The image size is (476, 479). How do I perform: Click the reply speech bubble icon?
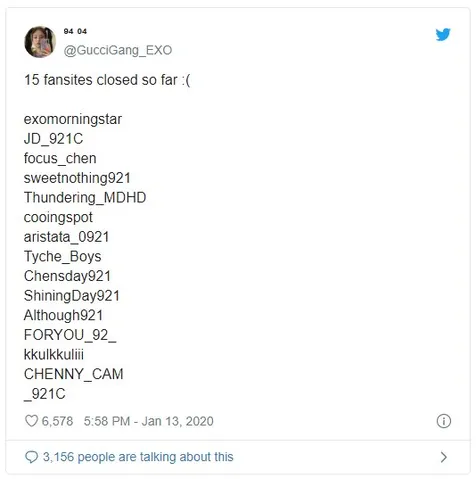tap(32, 457)
